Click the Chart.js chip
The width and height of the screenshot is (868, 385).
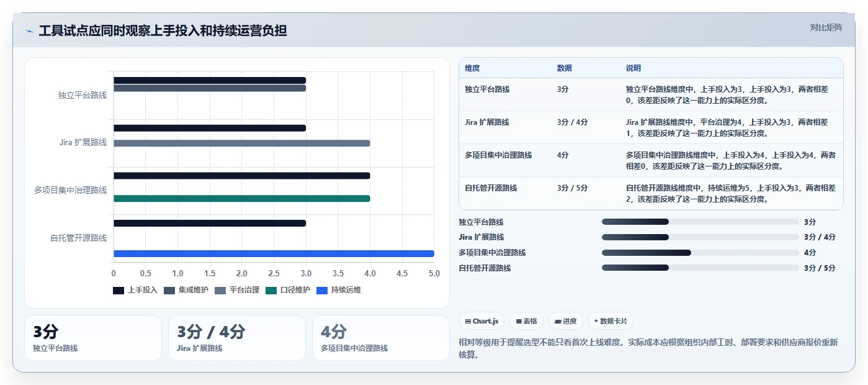pyautogui.click(x=482, y=321)
